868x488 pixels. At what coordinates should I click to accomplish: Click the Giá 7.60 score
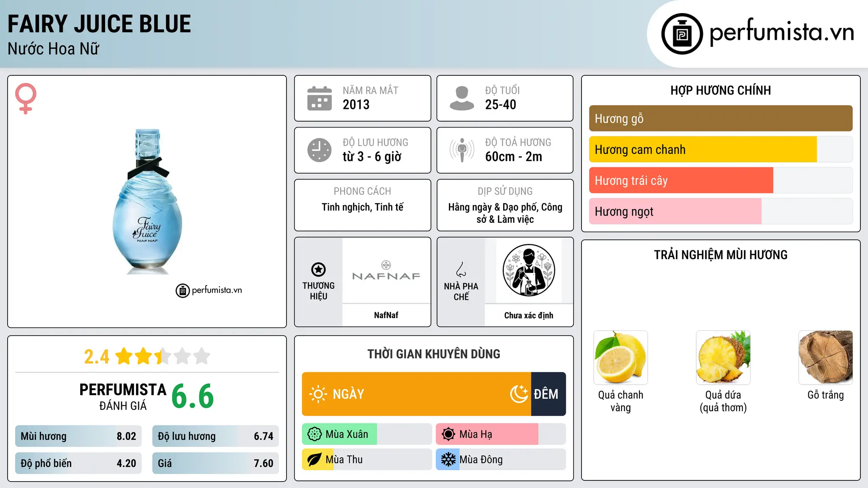(x=215, y=463)
